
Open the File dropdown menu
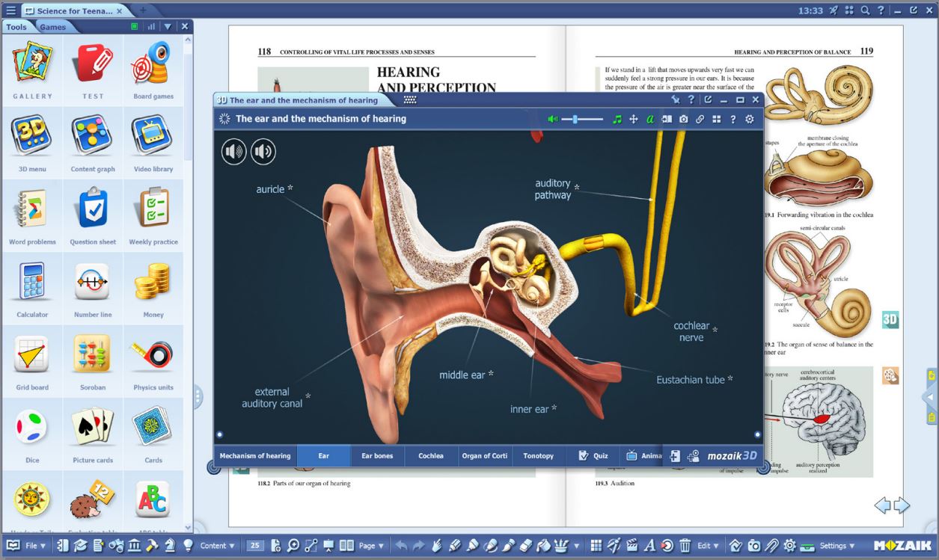tap(36, 546)
